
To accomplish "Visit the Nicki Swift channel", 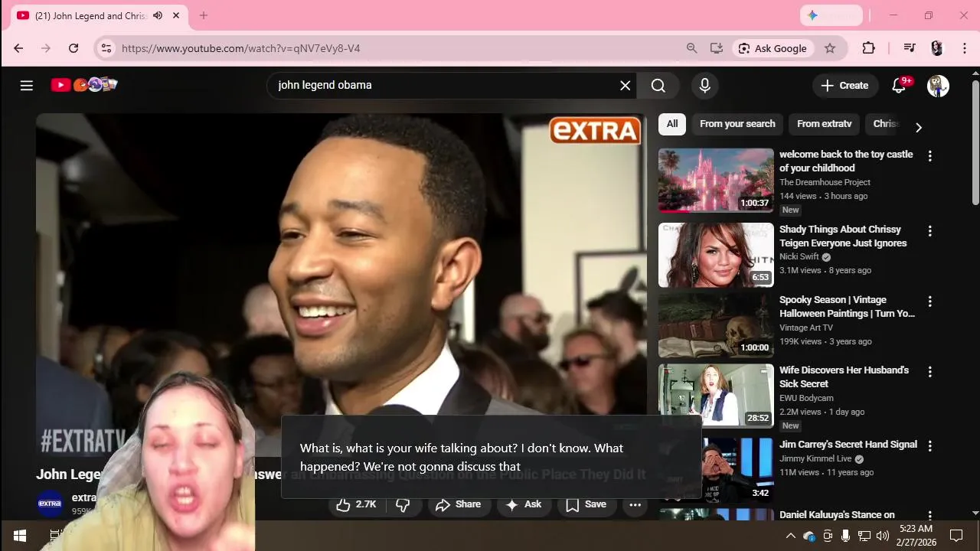I will click(799, 257).
